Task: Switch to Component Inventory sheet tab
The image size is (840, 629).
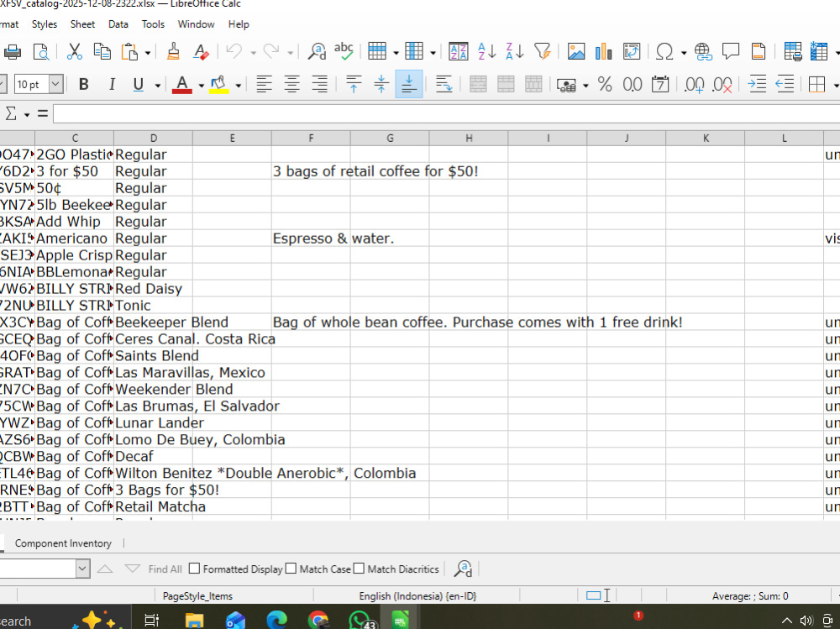Action: [63, 543]
